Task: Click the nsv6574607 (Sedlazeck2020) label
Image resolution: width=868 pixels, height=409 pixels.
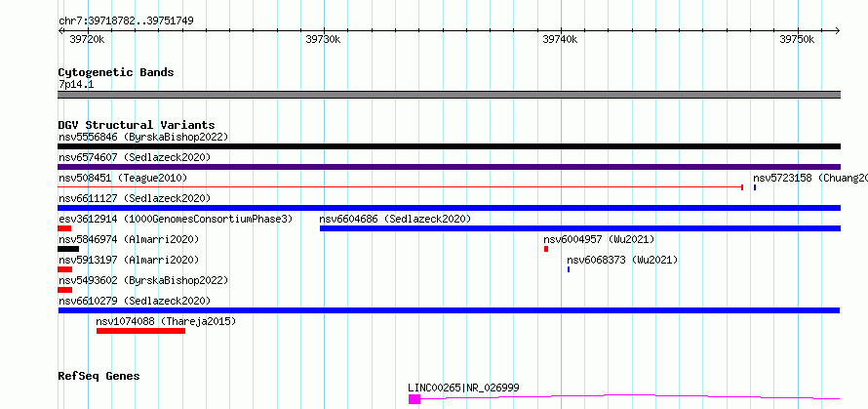Action: pyautogui.click(x=135, y=157)
